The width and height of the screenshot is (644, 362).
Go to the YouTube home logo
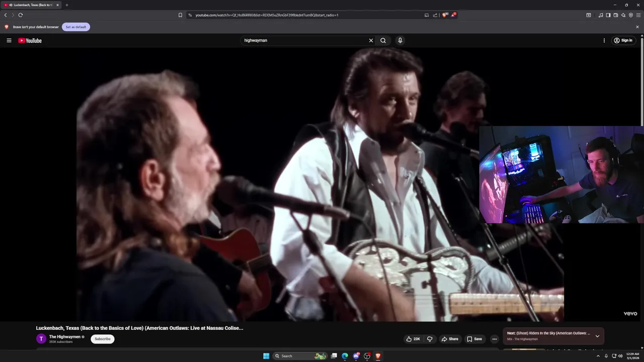pyautogui.click(x=30, y=40)
